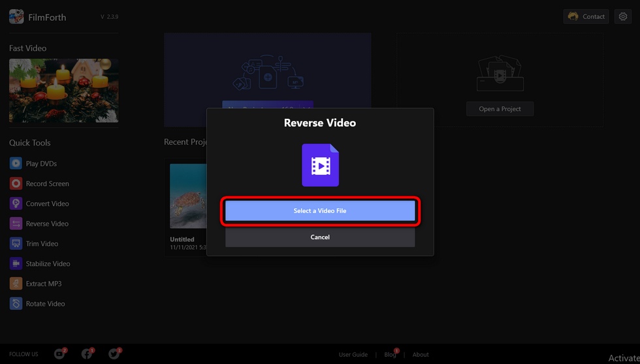
Task: Open Twitter follow icon
Action: pyautogui.click(x=114, y=354)
